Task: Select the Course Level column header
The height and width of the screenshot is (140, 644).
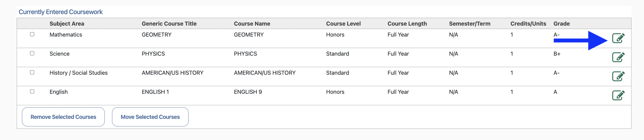Action: pyautogui.click(x=343, y=24)
